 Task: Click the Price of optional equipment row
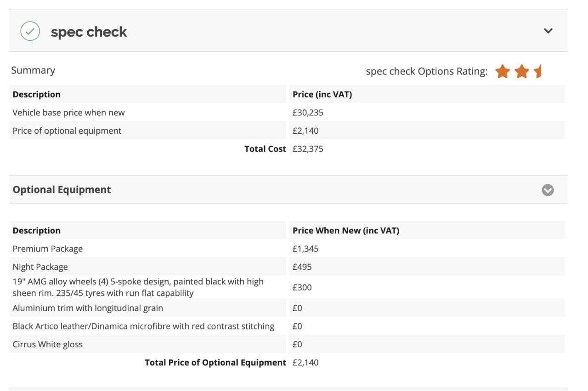pos(67,130)
